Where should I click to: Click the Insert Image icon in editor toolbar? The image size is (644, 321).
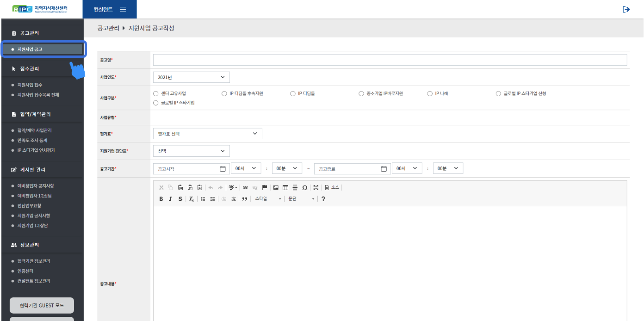pos(276,187)
